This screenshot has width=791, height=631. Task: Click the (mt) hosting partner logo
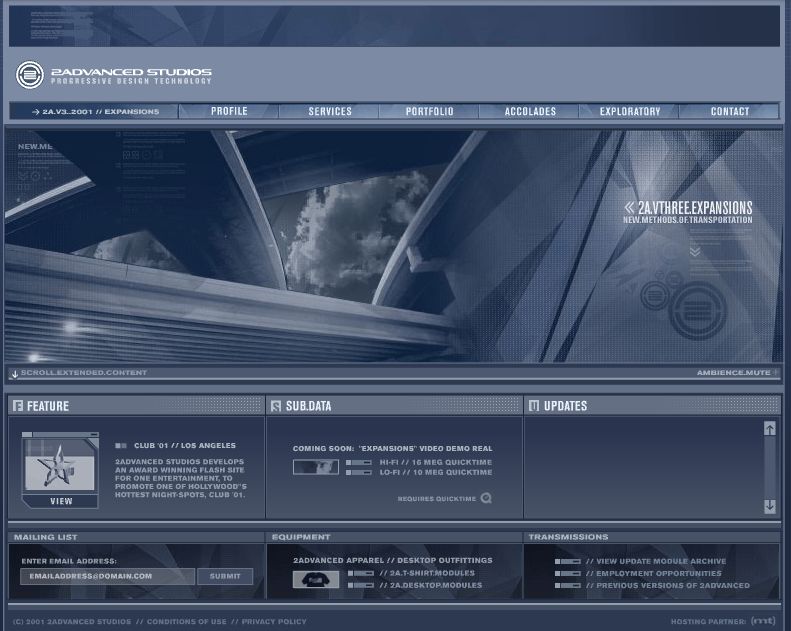(x=763, y=620)
